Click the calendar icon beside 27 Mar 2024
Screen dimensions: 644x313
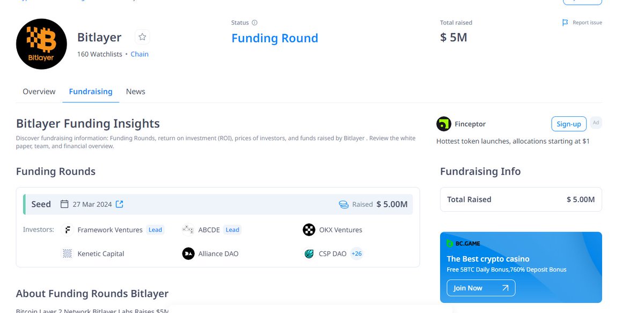[x=64, y=204]
